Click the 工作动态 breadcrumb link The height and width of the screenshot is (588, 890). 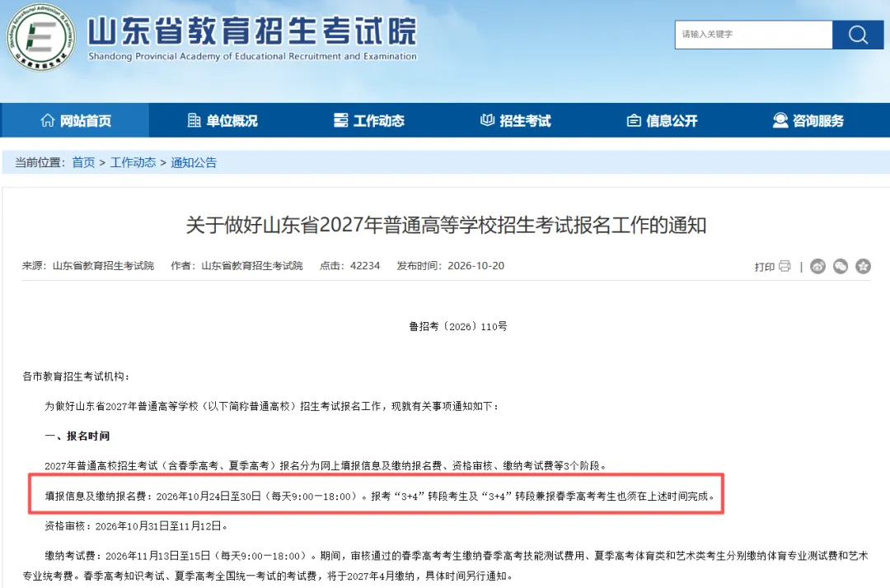133,163
